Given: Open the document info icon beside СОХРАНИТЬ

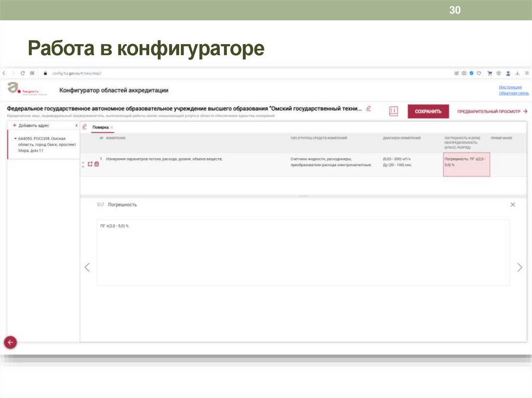Looking at the screenshot, I should tap(393, 111).
